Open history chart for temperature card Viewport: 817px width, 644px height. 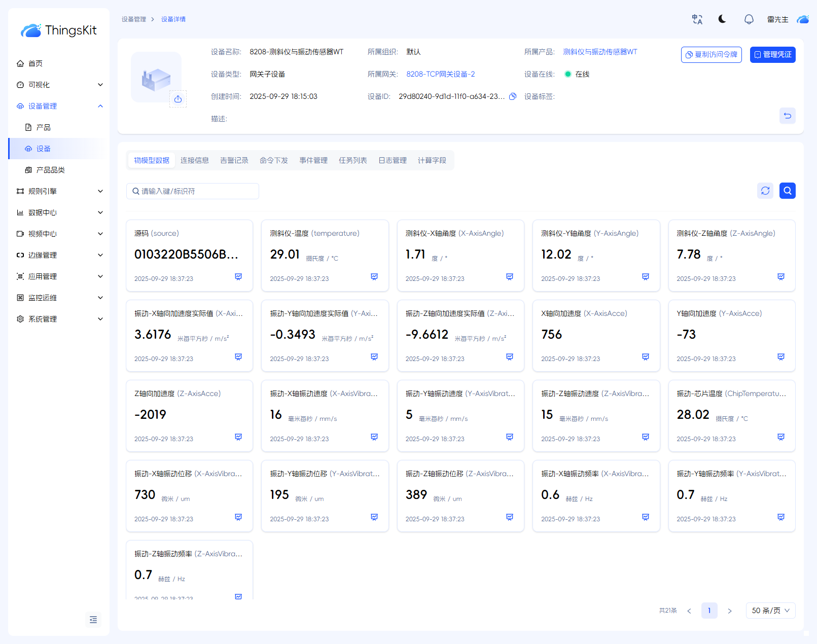point(374,277)
